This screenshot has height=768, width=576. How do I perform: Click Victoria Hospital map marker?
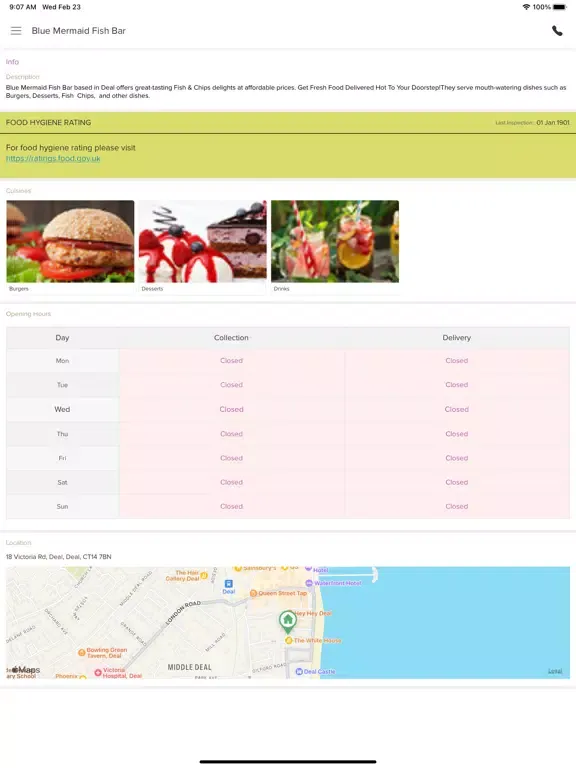point(98,672)
